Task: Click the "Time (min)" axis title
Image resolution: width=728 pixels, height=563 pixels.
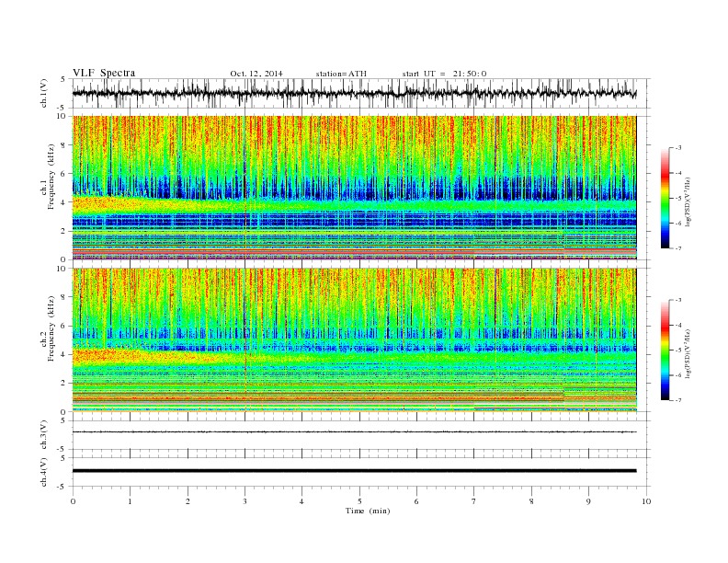Action: coord(368,511)
